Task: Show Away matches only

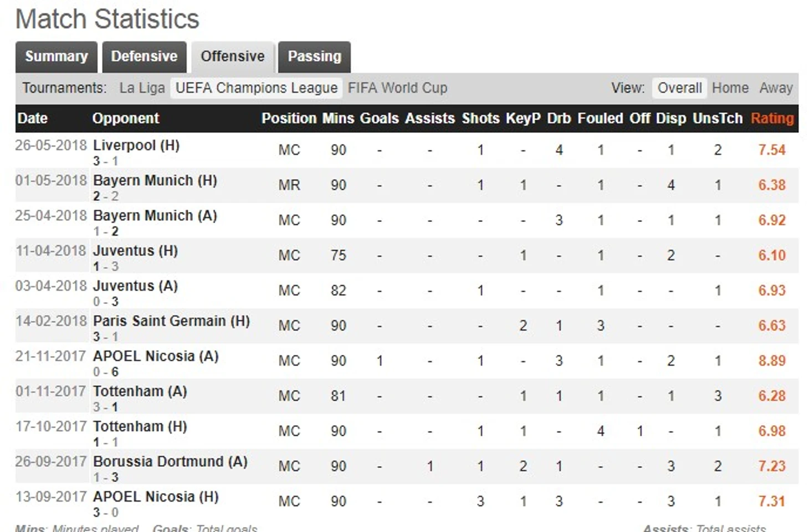Action: pos(776,88)
